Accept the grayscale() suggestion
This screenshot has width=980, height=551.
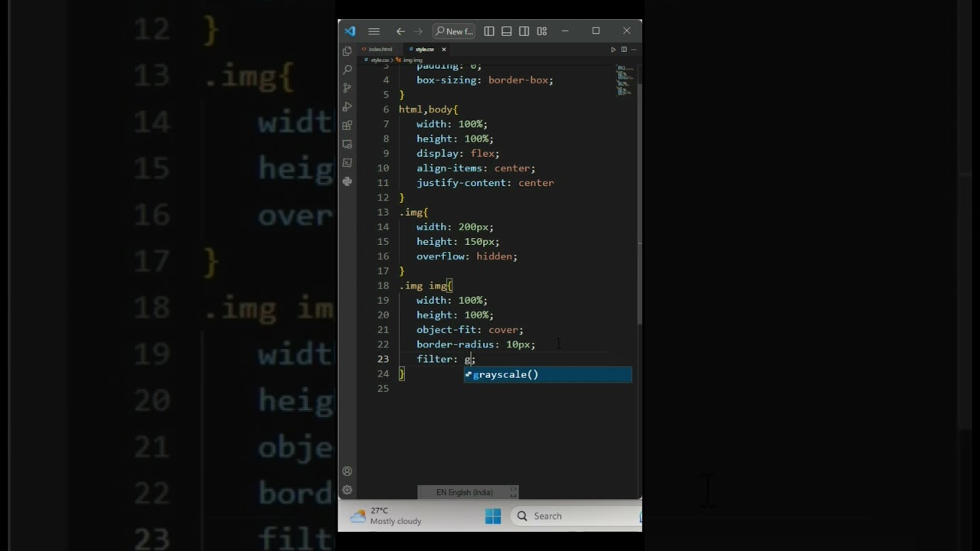[x=547, y=374]
